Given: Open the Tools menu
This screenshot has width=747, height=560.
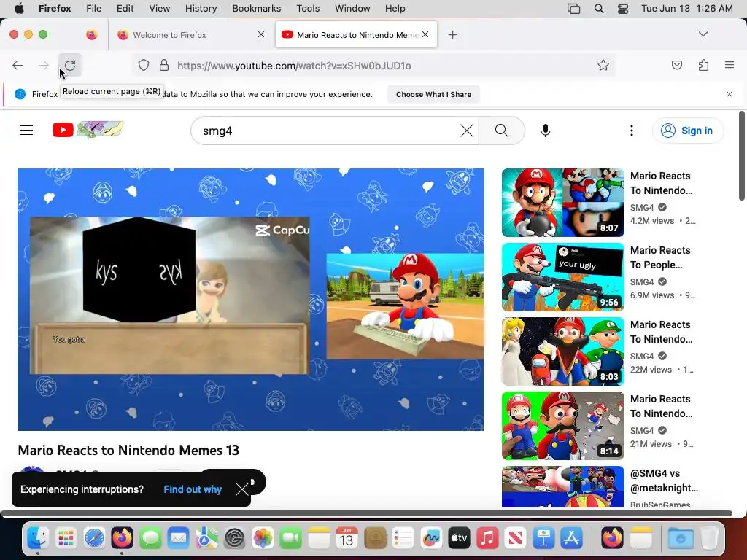Looking at the screenshot, I should [308, 9].
